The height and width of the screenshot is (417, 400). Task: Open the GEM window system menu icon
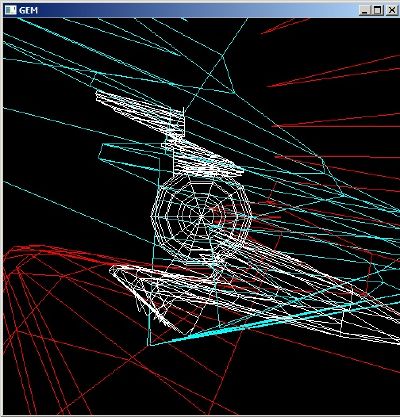[x=10, y=10]
